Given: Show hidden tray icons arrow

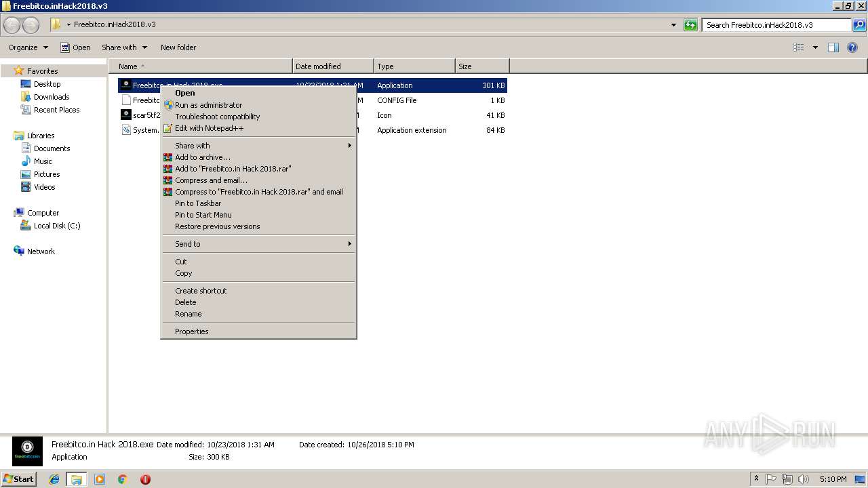Looking at the screenshot, I should click(757, 479).
